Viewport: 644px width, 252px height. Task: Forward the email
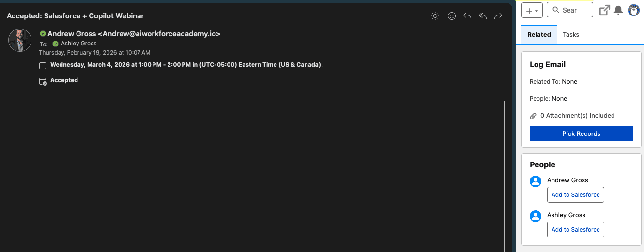(498, 16)
